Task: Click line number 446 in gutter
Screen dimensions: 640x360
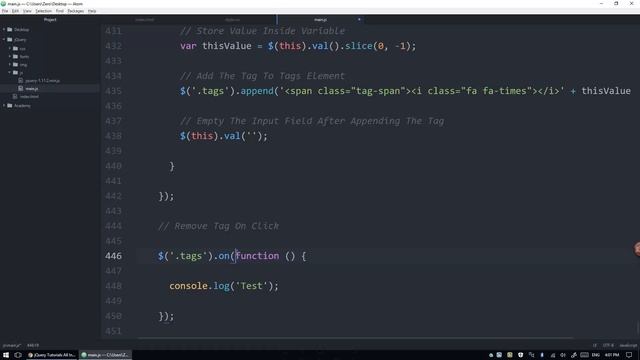Action: tap(113, 256)
